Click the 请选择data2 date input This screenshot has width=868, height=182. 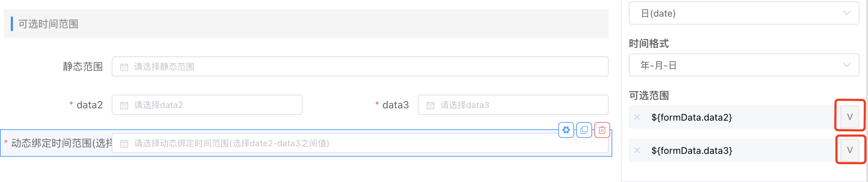(216, 105)
